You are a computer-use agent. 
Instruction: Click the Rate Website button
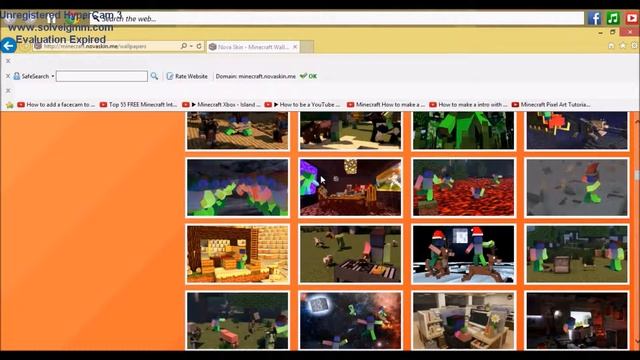pos(187,76)
